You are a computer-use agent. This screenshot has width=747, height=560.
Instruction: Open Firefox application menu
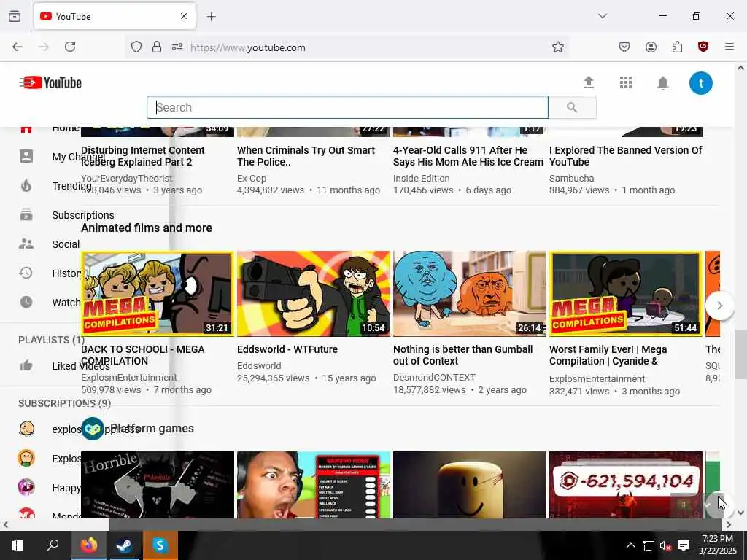pos(729,47)
